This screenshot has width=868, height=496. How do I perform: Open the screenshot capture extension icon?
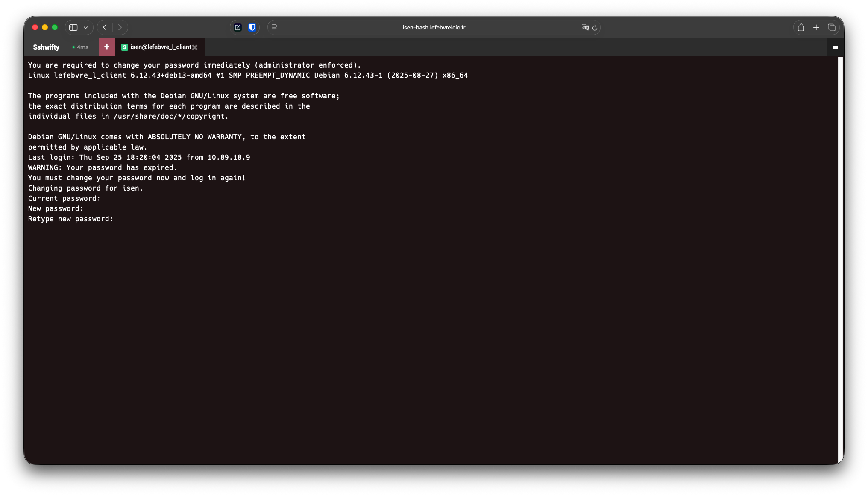238,27
